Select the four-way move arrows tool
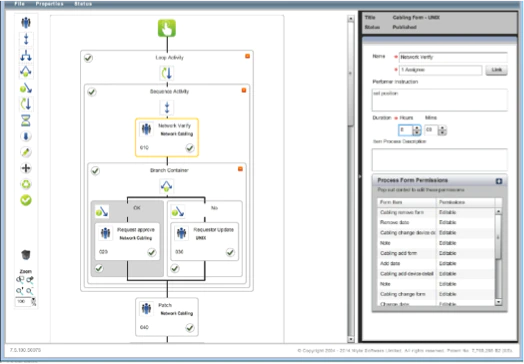 (26, 168)
